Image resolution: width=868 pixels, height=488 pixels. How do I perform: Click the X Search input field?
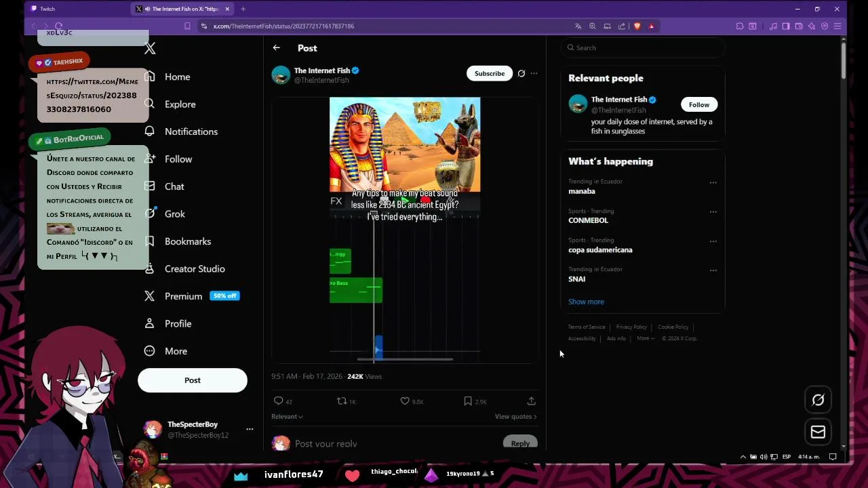coord(642,47)
